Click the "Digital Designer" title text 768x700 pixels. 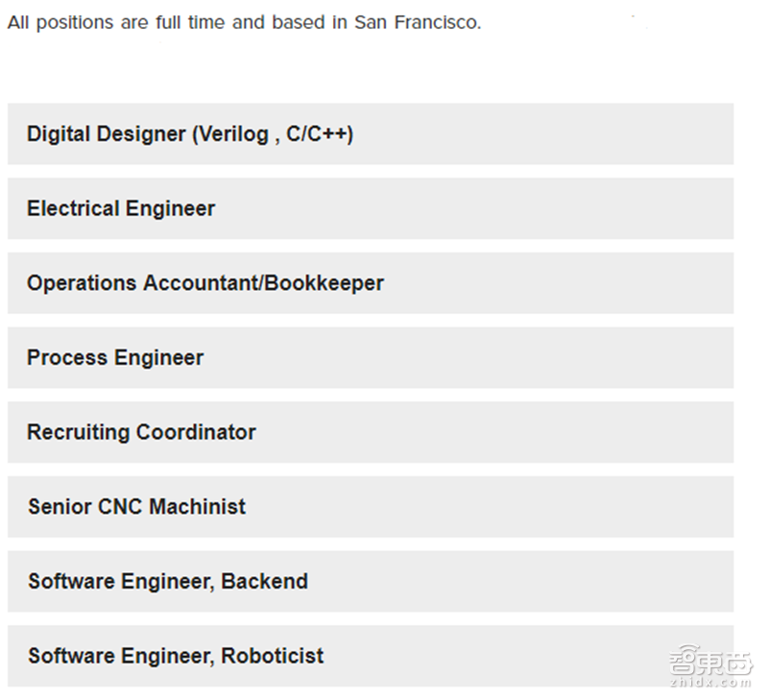coord(107,134)
